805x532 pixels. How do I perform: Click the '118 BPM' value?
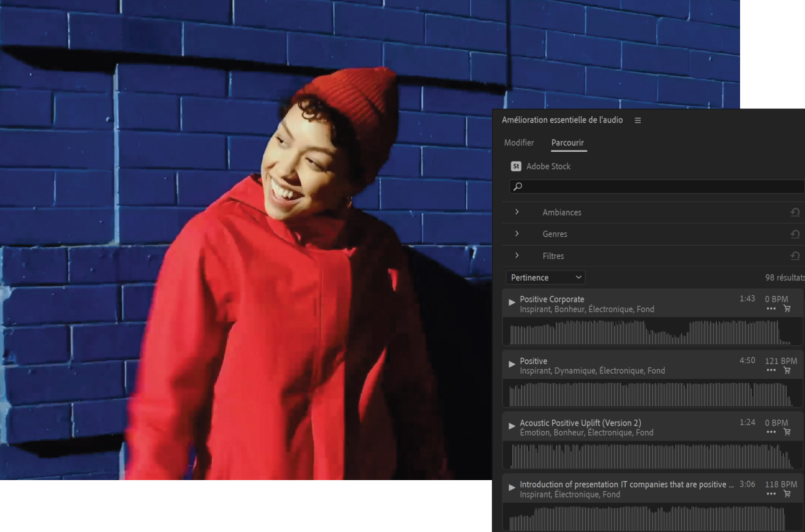781,484
